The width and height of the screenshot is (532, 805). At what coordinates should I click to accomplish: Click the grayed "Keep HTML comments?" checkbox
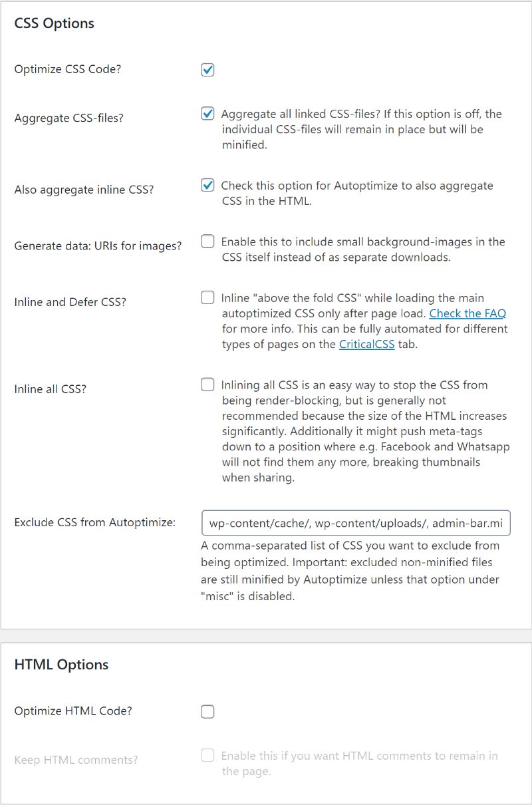click(207, 755)
